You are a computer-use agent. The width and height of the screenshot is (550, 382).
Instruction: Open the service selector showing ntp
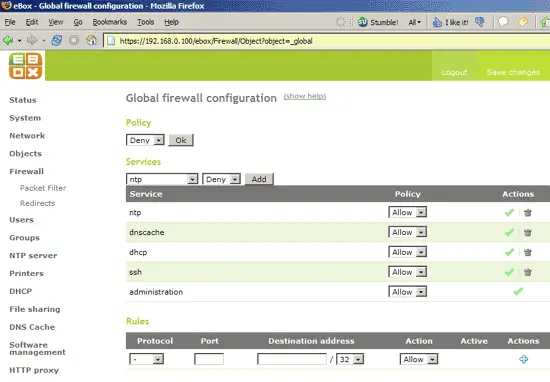pos(162,179)
